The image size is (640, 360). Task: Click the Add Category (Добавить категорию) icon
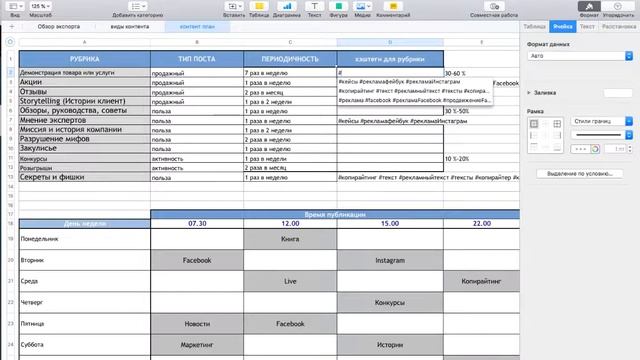tap(138, 7)
